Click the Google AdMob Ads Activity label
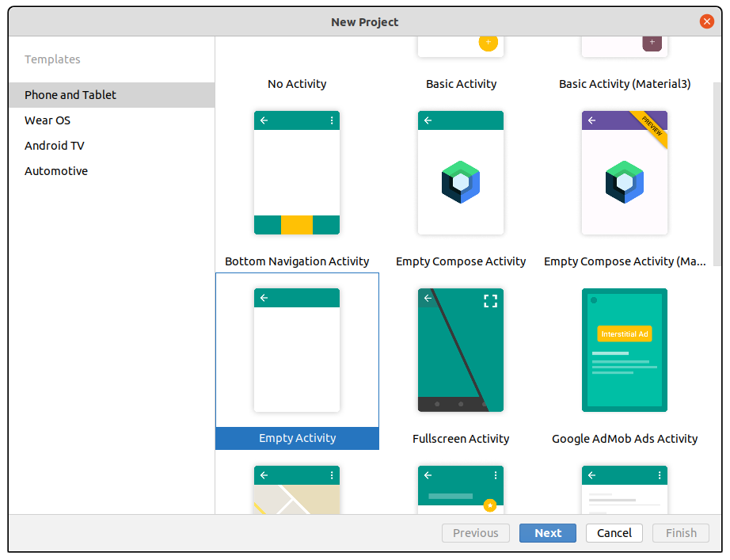 625,439
